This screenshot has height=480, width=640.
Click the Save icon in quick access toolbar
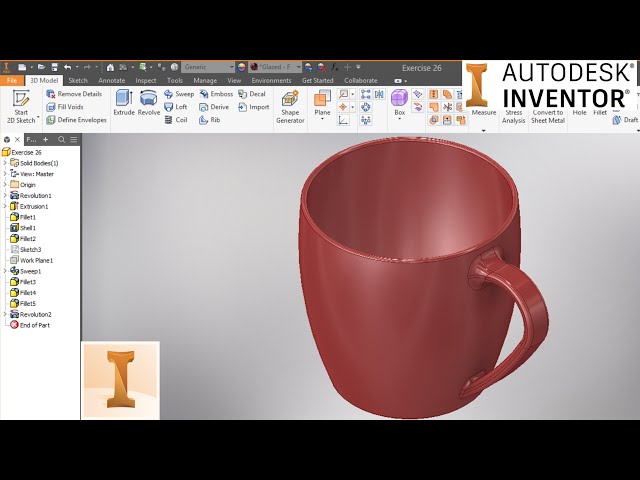tap(54, 67)
